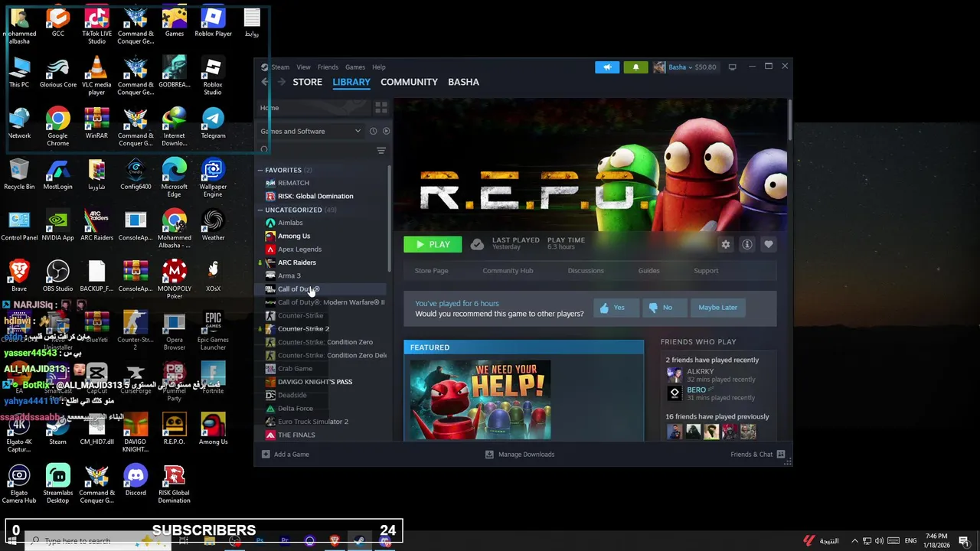The width and height of the screenshot is (980, 551).
Task: Add R.E.P.O. to favorites heart
Action: click(x=769, y=245)
